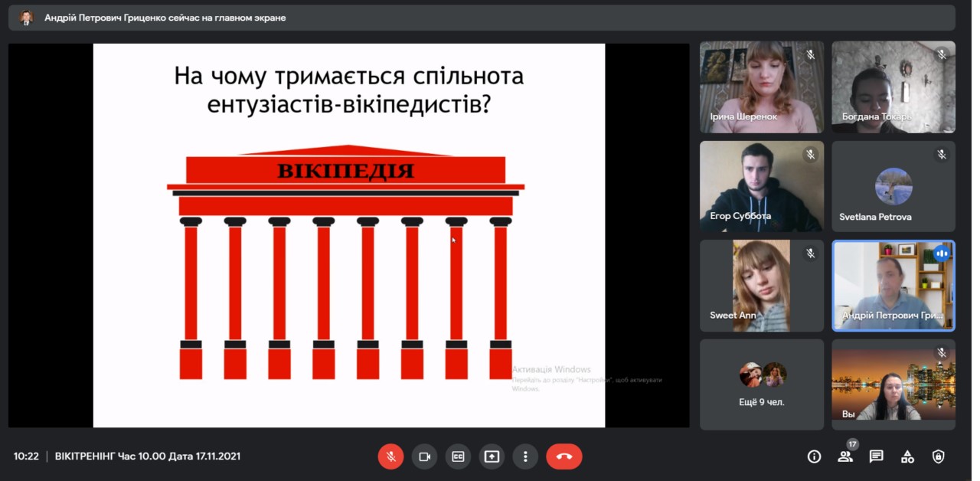Click the ВІКІПЕДІЯ label on the slide

click(345, 171)
